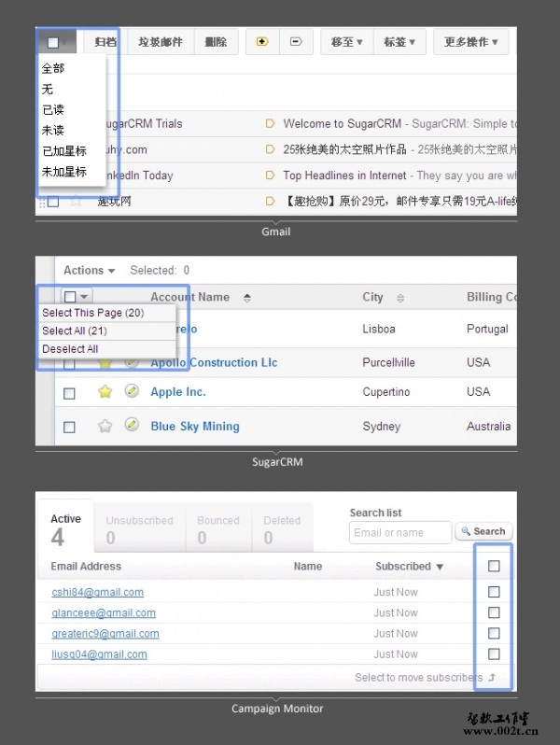Click label marker on Welcome to SugarCRM email
Viewport: 560px width, 745px height.
(x=270, y=124)
